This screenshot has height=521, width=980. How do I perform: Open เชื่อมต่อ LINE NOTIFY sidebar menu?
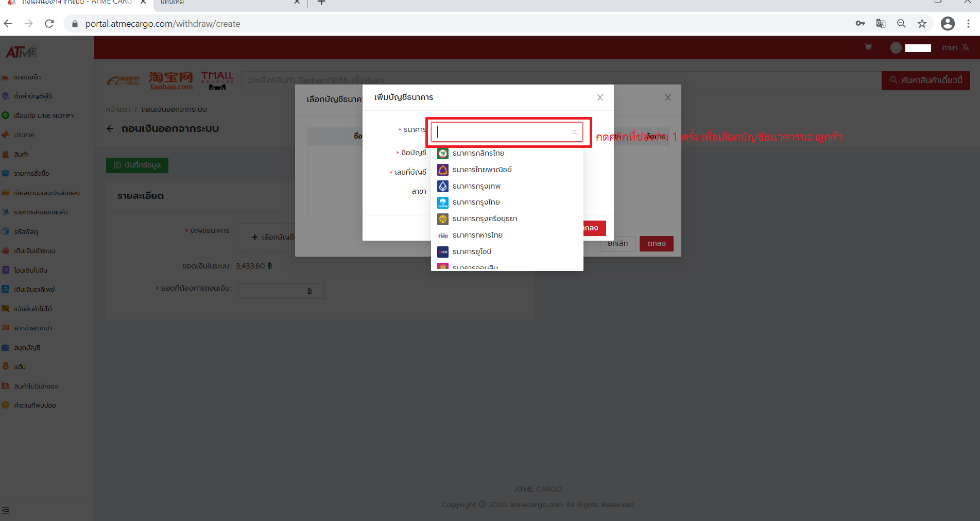44,116
